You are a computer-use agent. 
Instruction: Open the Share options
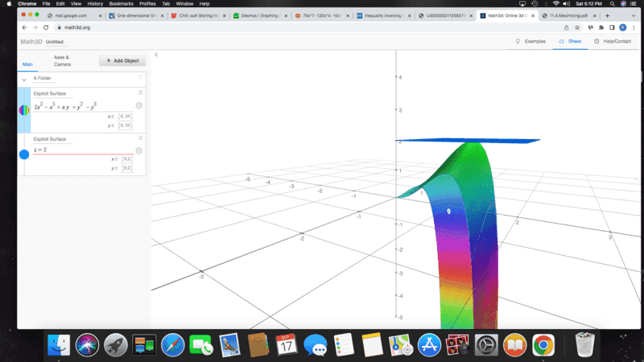pos(570,41)
